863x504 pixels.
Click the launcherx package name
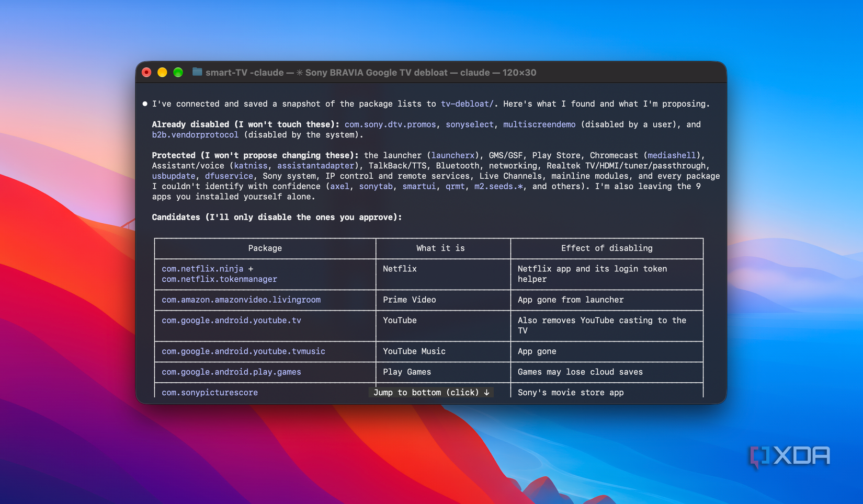(453, 155)
